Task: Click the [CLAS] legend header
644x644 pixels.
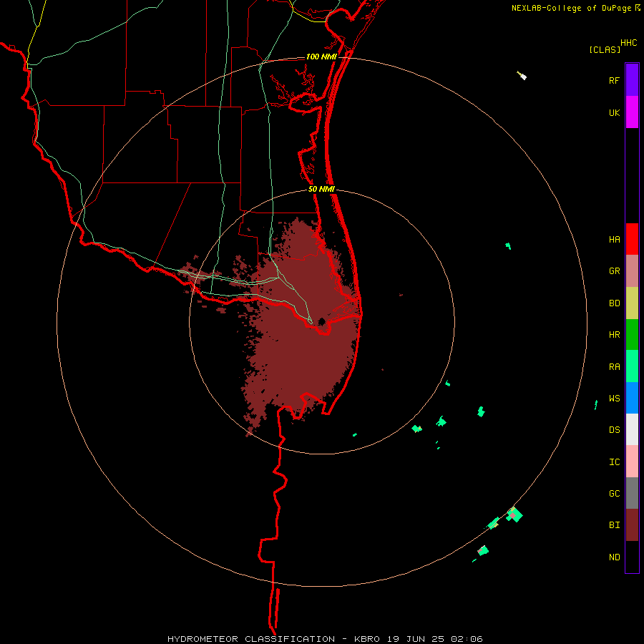Action: (604, 49)
